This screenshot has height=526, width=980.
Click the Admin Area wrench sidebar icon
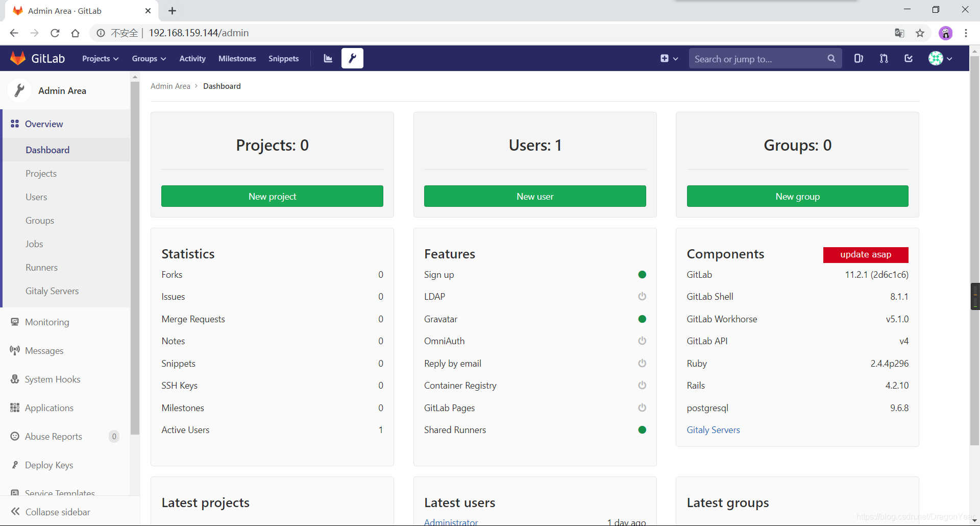coord(19,90)
